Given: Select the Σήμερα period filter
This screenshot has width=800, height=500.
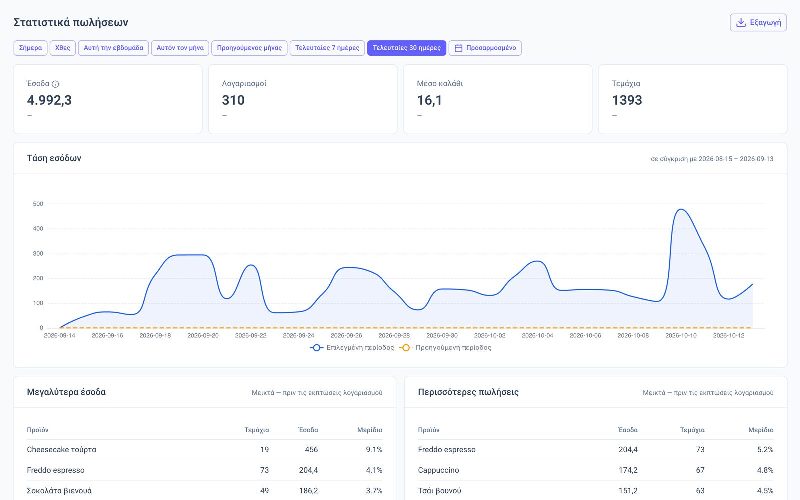Looking at the screenshot, I should pyautogui.click(x=30, y=48).
